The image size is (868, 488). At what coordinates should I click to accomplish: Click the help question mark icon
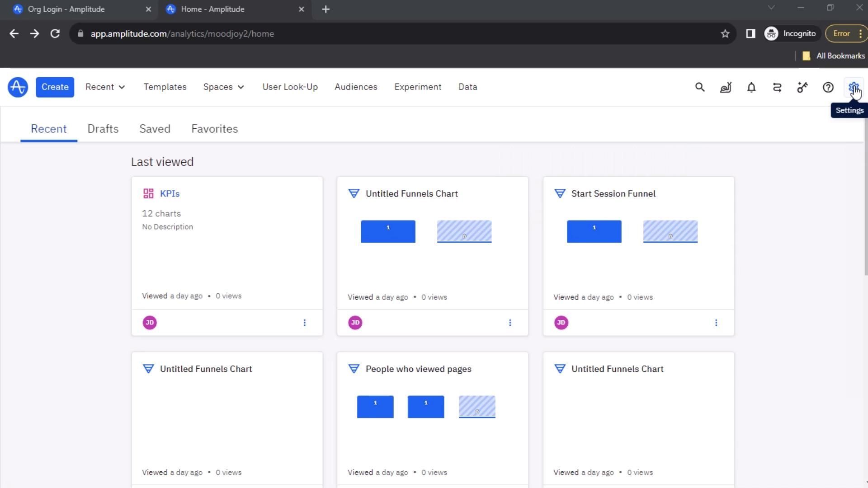coord(828,87)
